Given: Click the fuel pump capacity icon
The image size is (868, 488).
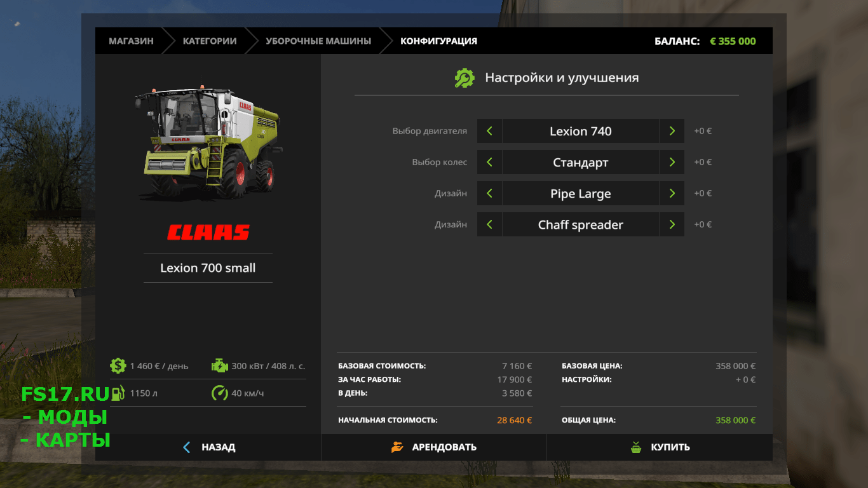Looking at the screenshot, I should (118, 393).
